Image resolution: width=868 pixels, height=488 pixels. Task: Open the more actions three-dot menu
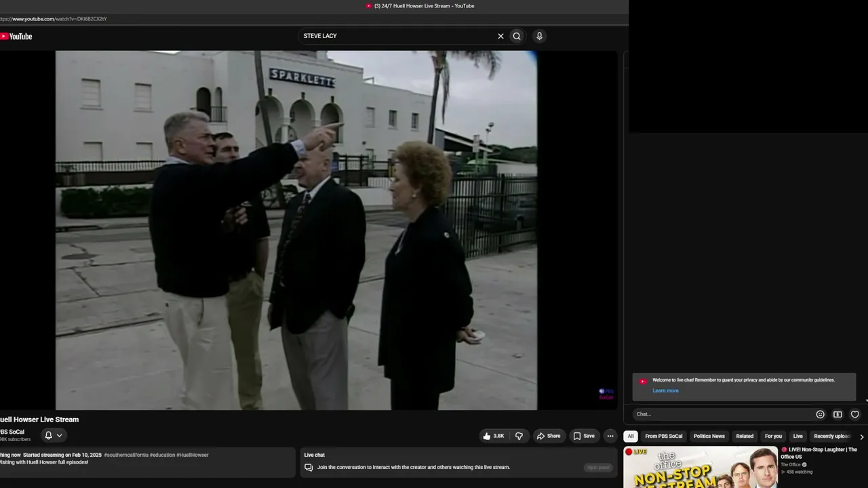tap(610, 436)
